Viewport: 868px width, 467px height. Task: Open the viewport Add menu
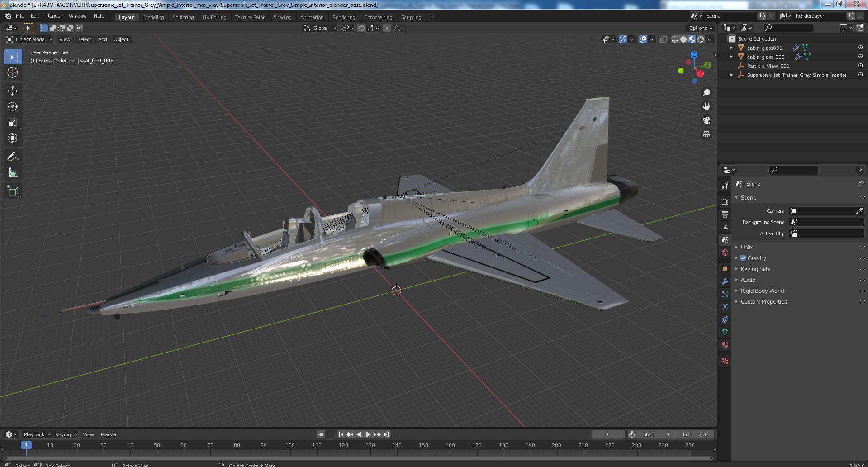103,39
